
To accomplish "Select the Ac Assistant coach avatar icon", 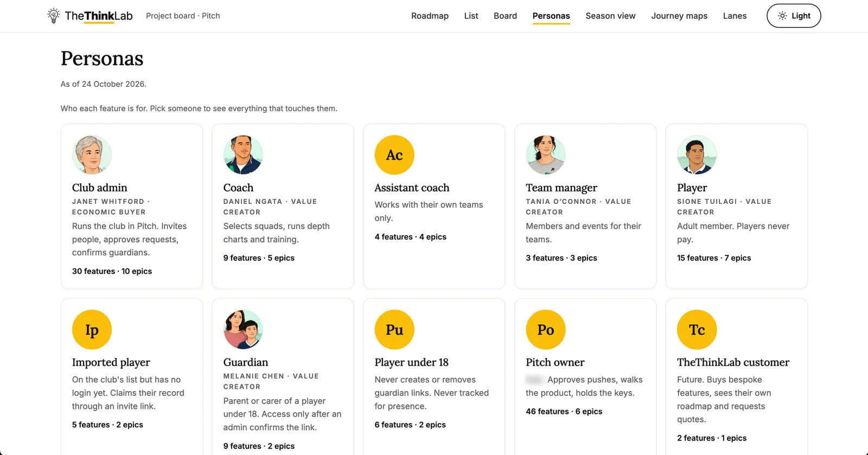I will (394, 155).
